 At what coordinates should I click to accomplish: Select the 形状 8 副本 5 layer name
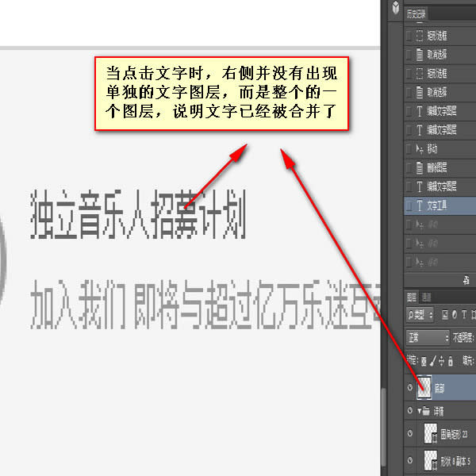[455, 462]
